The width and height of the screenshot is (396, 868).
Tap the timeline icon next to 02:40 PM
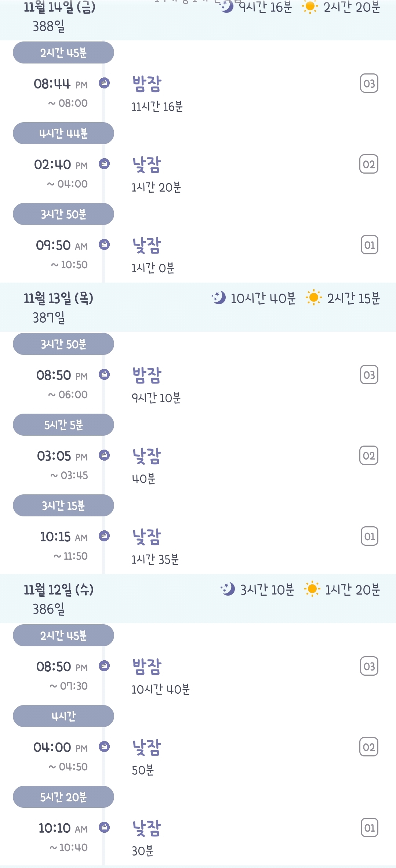coord(104,164)
